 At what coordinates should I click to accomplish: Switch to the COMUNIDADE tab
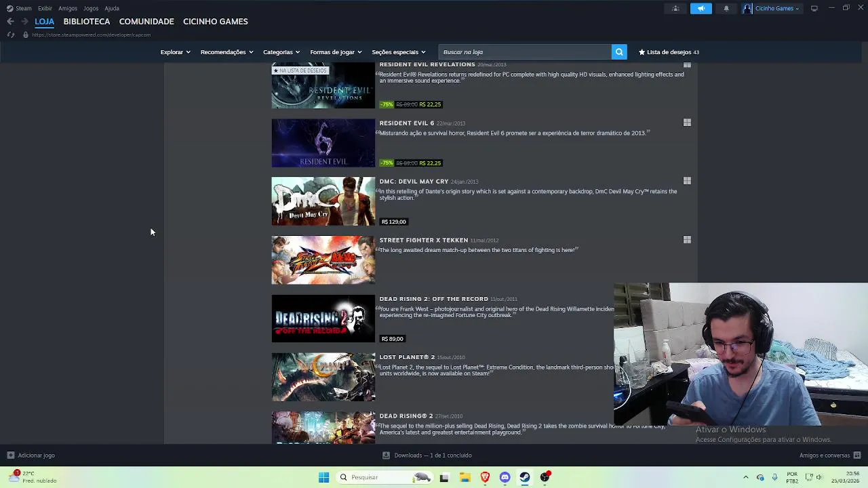146,22
